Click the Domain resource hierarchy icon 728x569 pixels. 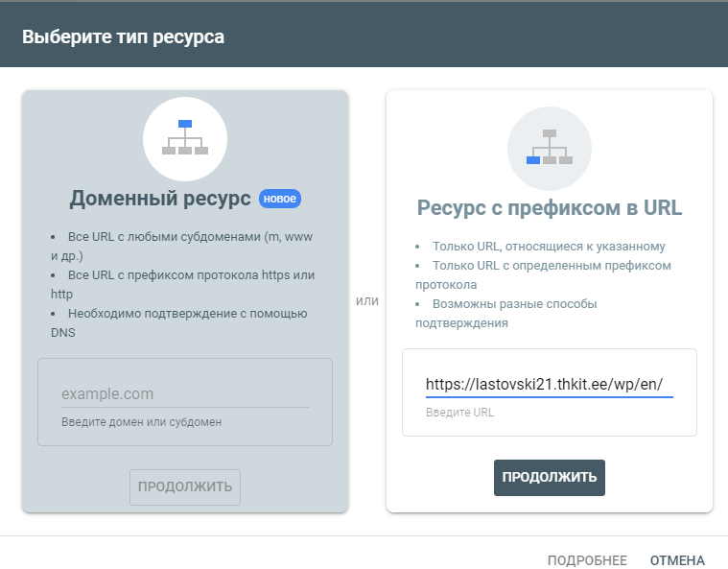click(x=185, y=138)
